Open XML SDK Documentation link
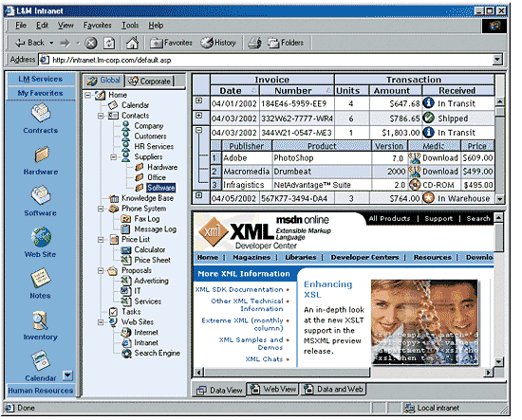The width and height of the screenshot is (522, 420). tap(238, 289)
